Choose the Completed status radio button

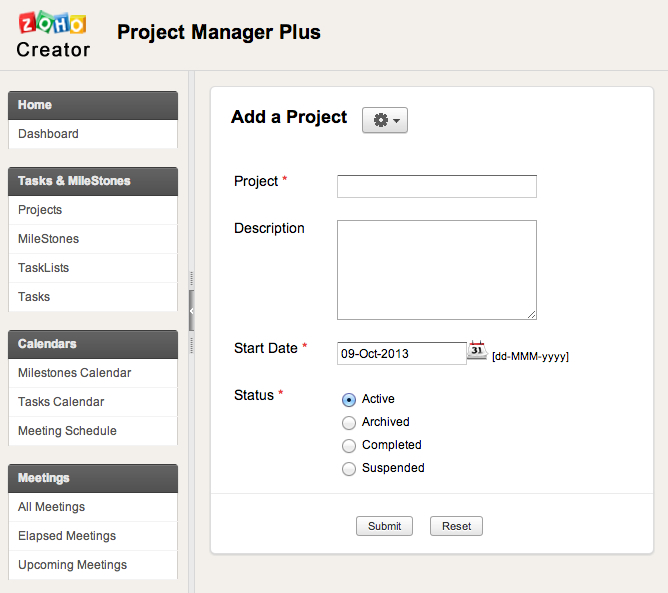pyautogui.click(x=349, y=445)
